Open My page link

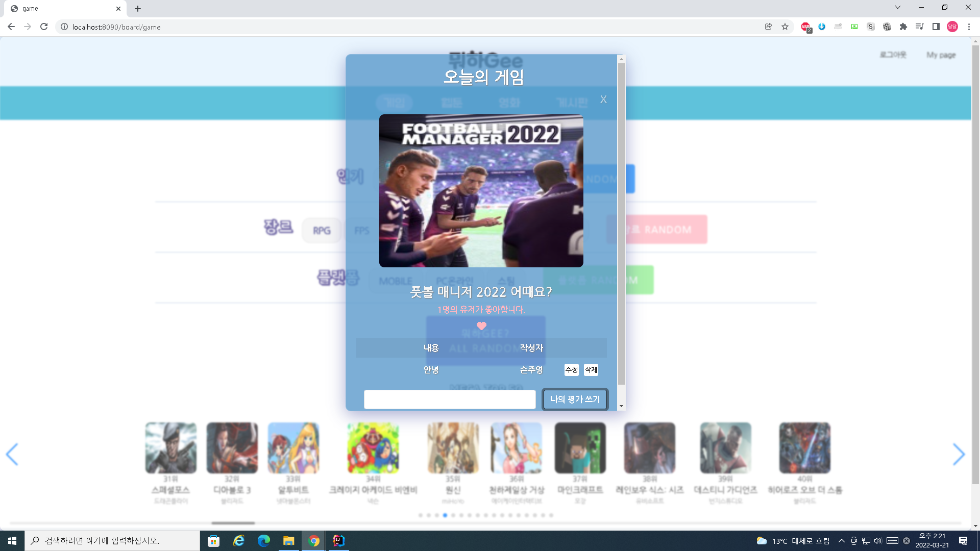click(941, 55)
